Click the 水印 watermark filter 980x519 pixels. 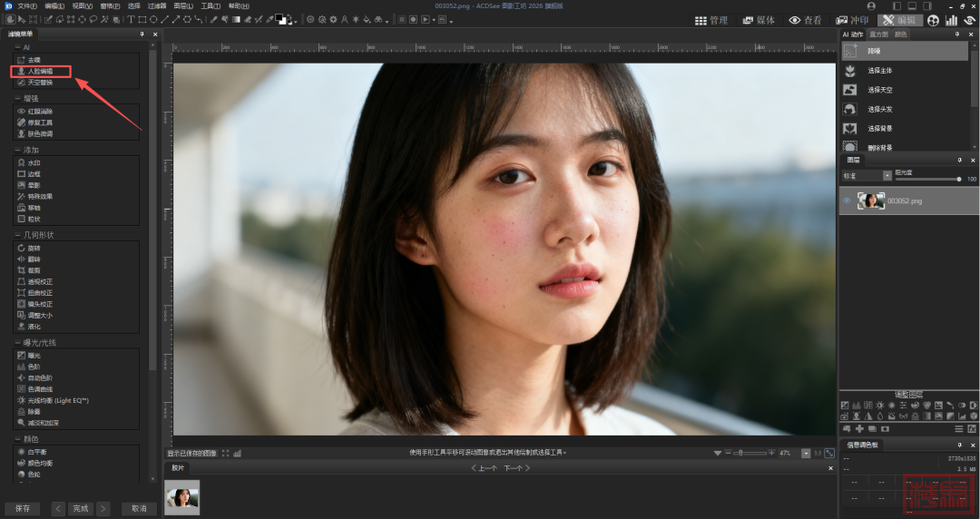point(34,162)
